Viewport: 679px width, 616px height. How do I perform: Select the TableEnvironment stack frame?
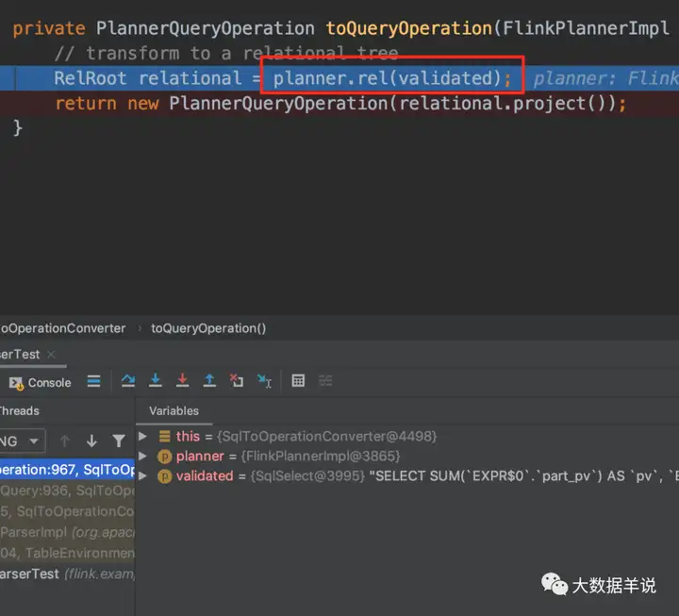tap(67, 553)
